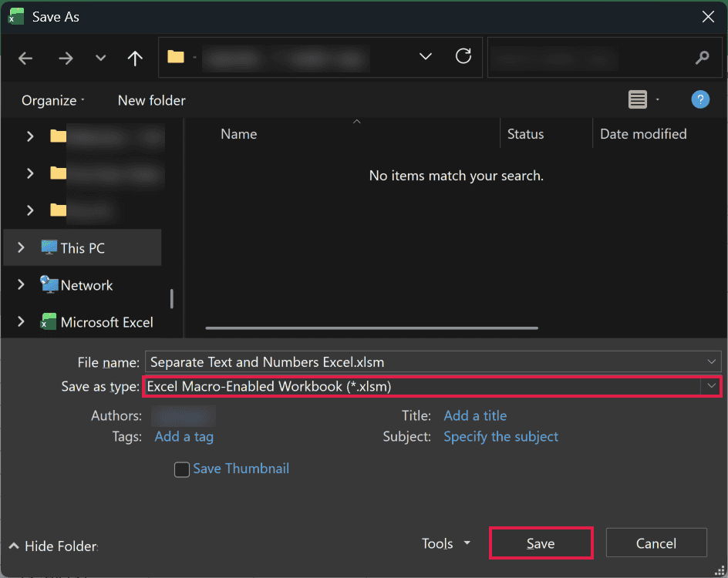Change the view layout icon
The image size is (728, 578).
tap(638, 99)
